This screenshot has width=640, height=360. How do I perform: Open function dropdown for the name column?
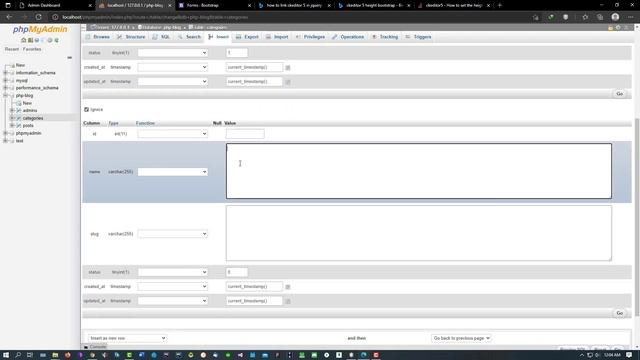(x=172, y=172)
